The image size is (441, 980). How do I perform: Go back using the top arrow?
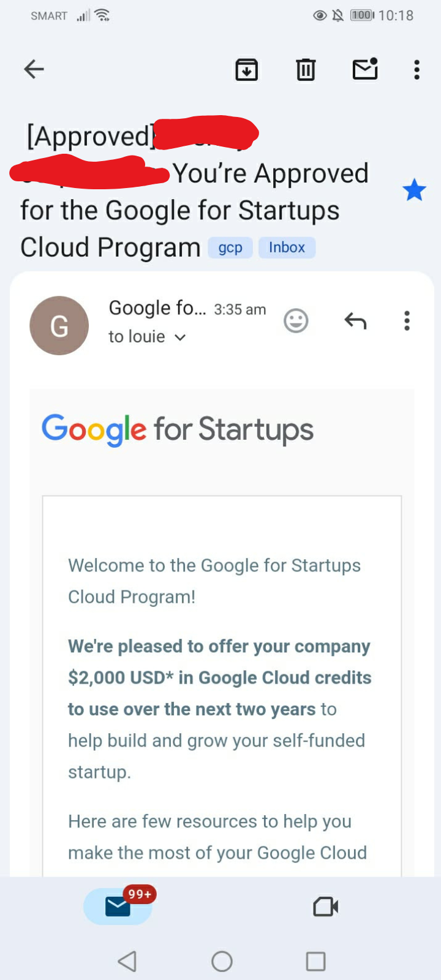[34, 69]
